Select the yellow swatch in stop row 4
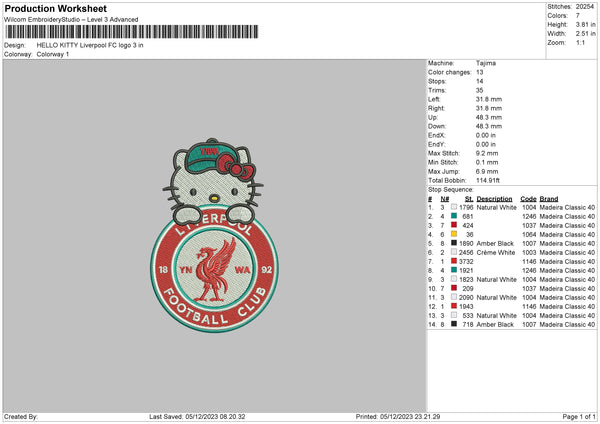The width and height of the screenshot is (600, 424). [x=454, y=234]
